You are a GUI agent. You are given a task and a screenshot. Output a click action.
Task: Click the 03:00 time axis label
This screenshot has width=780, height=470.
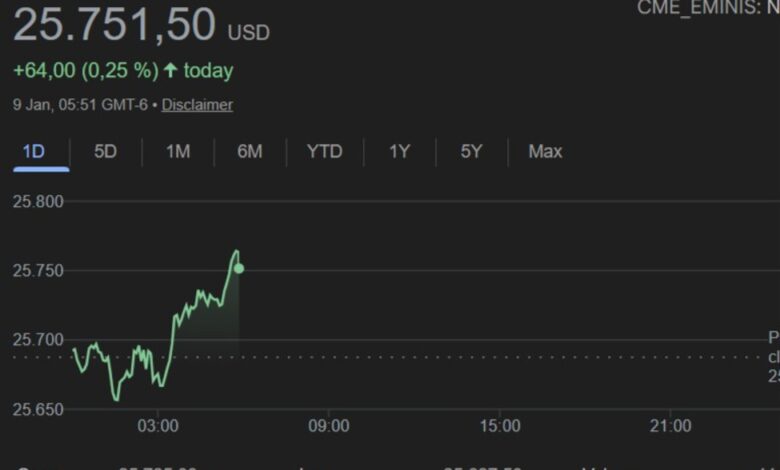(x=158, y=426)
